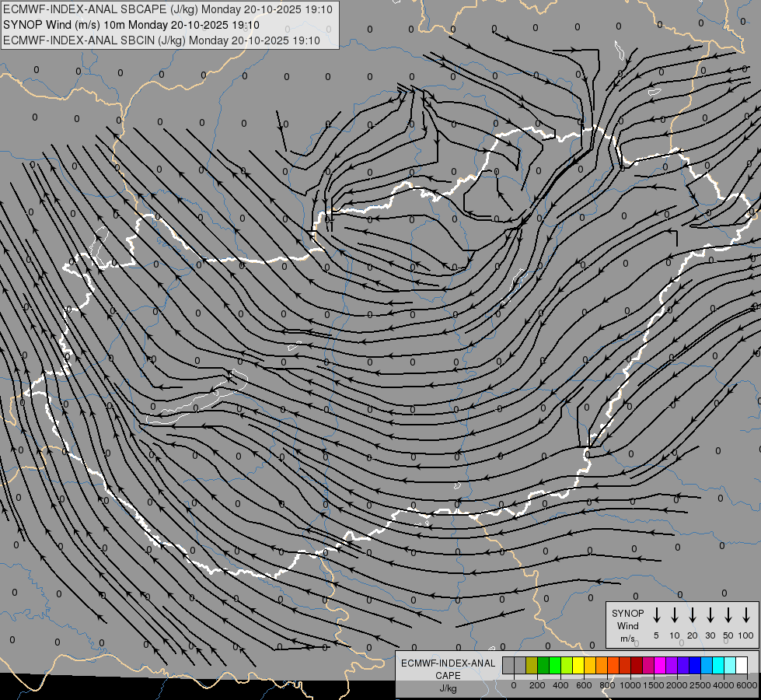
Task: Click the cyan swatch in the CAPE legend
Action: point(718,665)
